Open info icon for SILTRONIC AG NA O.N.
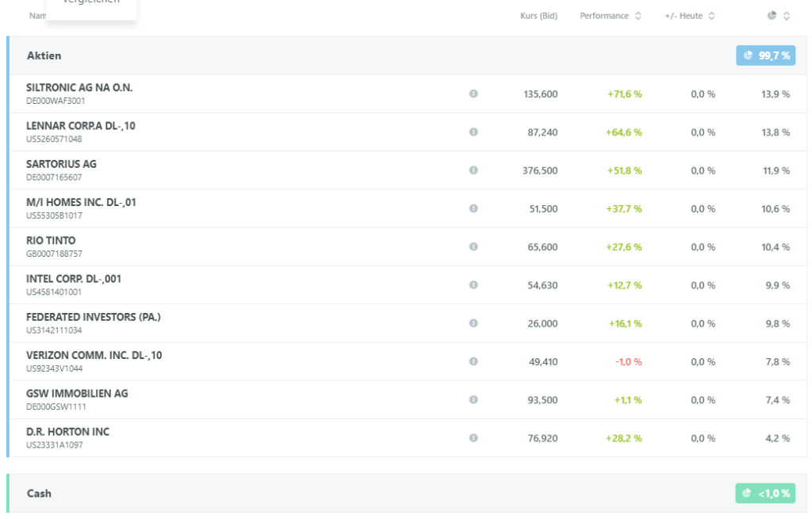The height and width of the screenshot is (519, 812). [473, 93]
